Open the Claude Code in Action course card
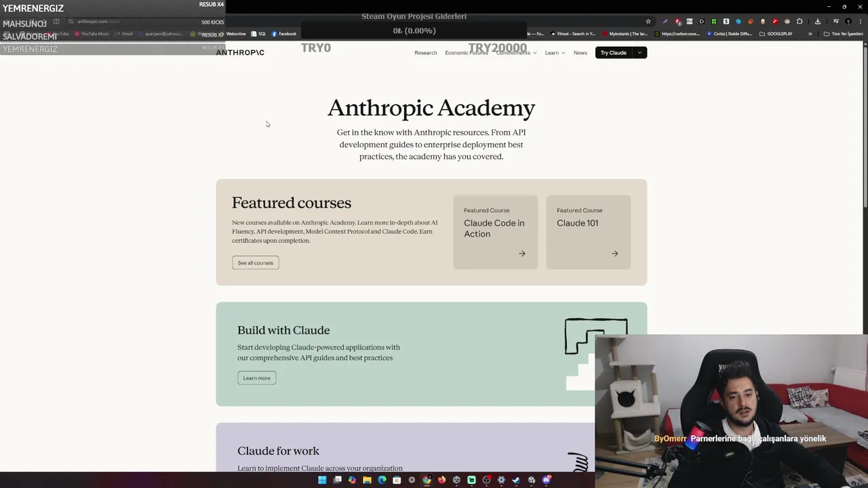Screen dimensions: 868x488 (496, 232)
